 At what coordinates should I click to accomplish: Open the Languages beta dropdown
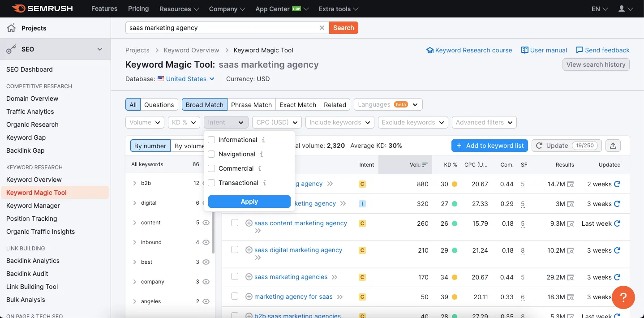pos(388,105)
